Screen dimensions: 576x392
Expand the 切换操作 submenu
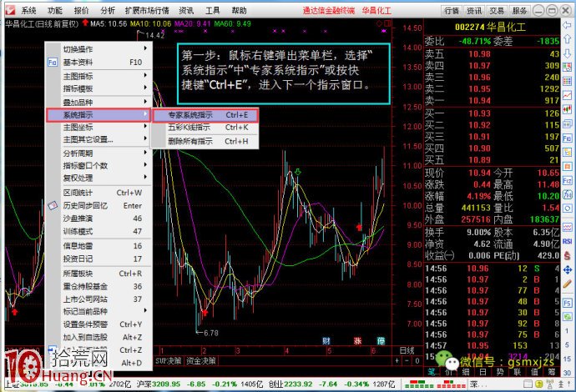pos(99,49)
